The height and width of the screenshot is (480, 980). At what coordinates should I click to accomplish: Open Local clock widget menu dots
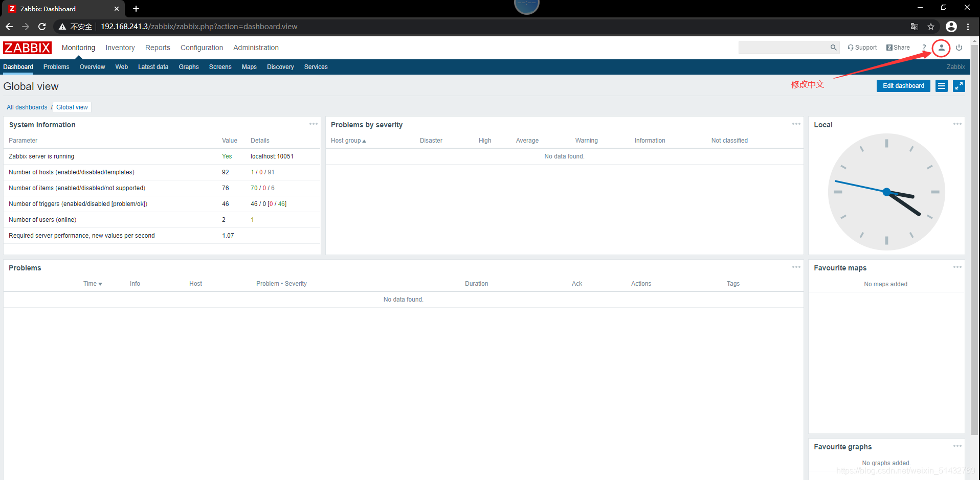coord(957,124)
